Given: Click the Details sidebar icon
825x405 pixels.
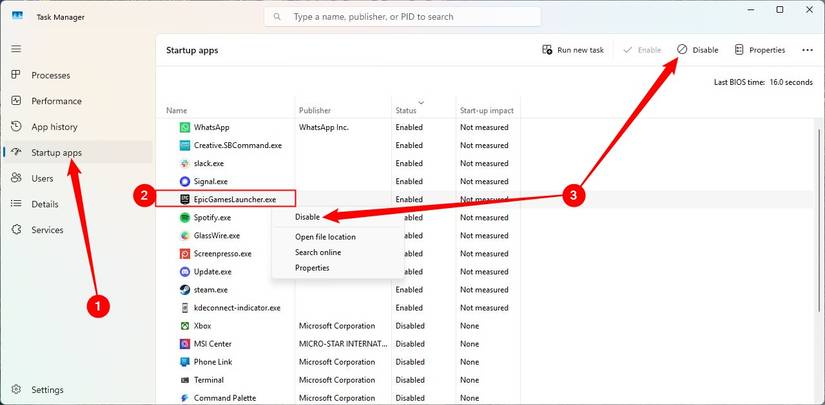Looking at the screenshot, I should (16, 204).
